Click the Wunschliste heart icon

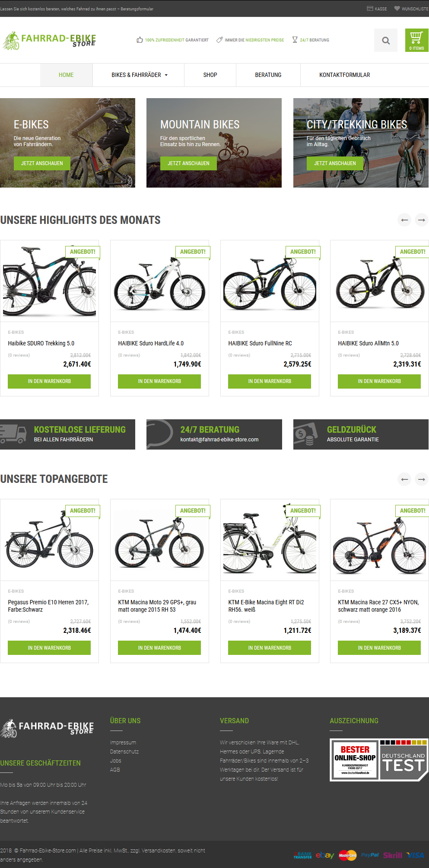[x=397, y=8]
